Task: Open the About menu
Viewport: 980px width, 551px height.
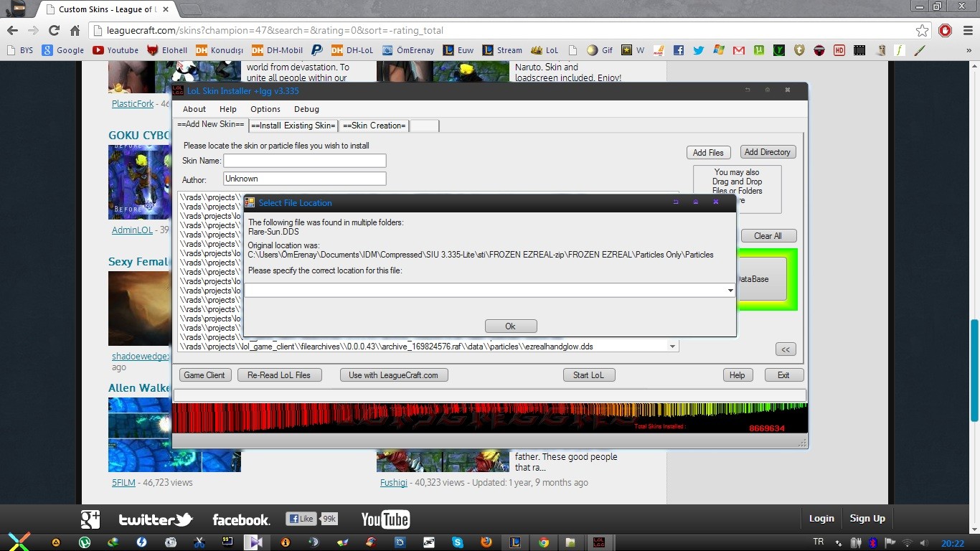Action: (194, 109)
